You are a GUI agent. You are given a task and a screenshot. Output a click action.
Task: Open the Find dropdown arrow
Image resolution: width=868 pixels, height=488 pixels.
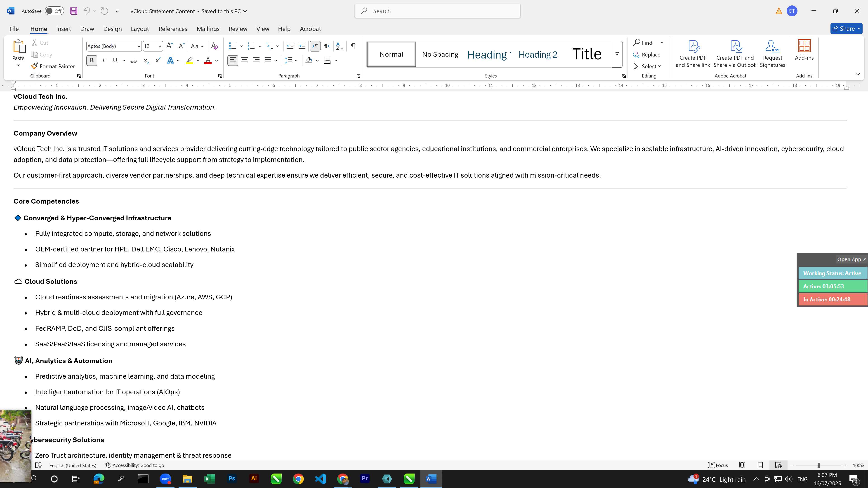pos(662,43)
